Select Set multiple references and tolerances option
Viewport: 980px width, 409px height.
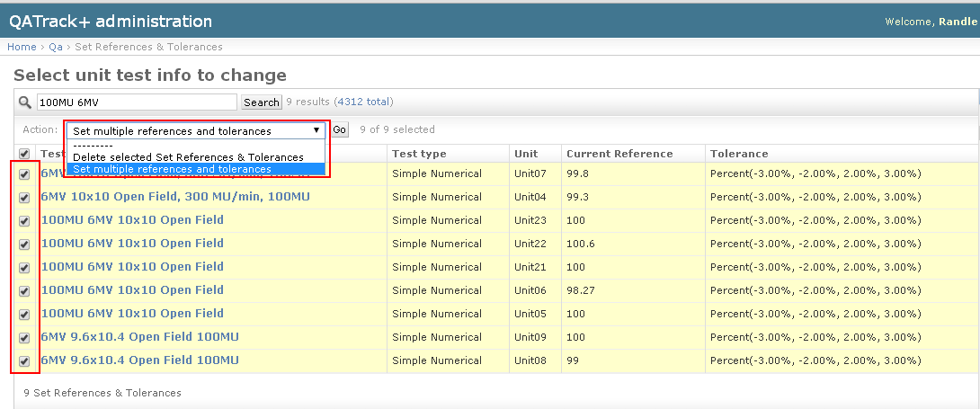click(x=172, y=169)
